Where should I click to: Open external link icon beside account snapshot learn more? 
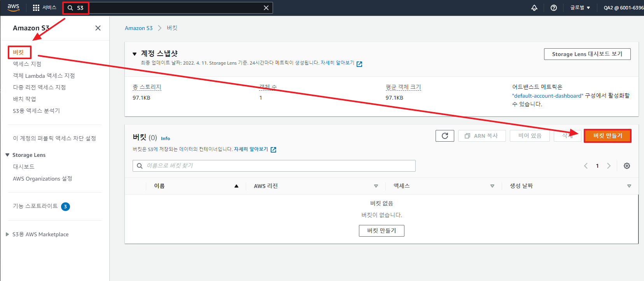tap(359, 64)
